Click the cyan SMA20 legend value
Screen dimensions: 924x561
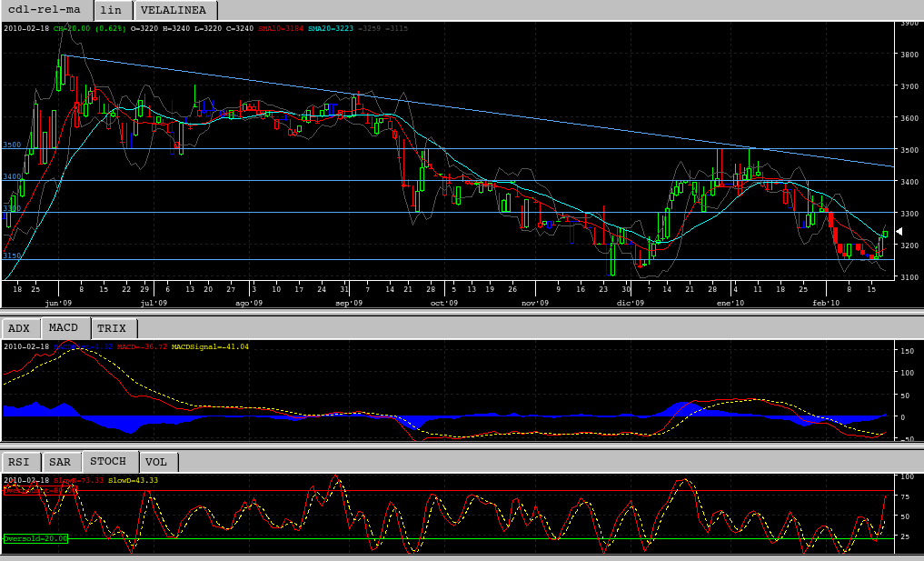click(330, 28)
